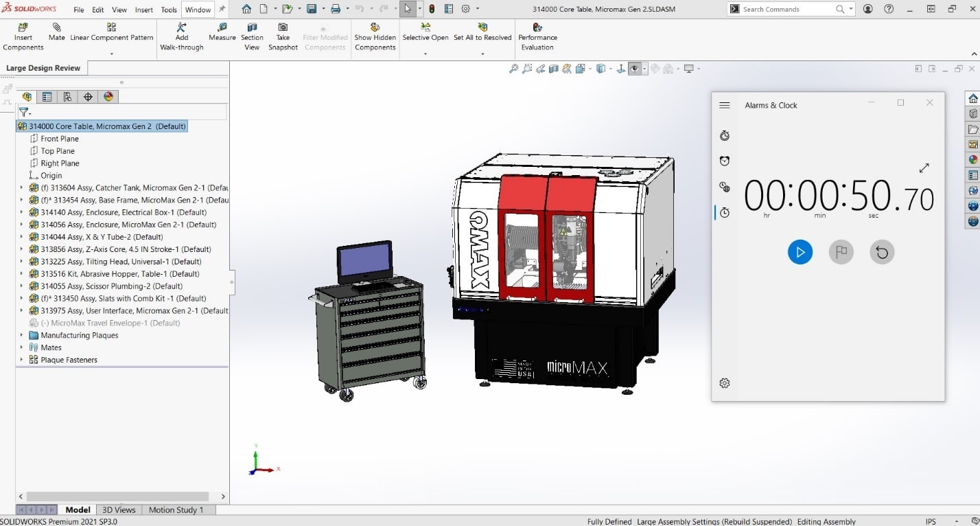This screenshot has width=980, height=526.
Task: Expand the stopwatch with diagonal arrows icon
Action: point(924,168)
